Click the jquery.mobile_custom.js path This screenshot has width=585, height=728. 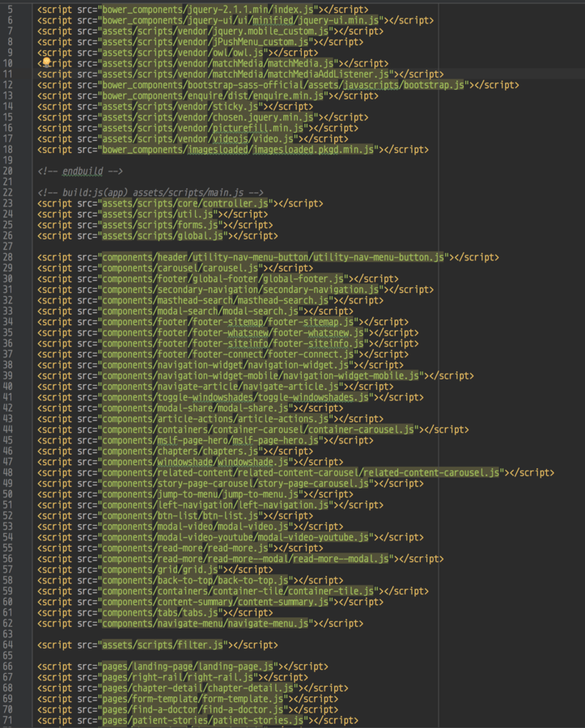coord(215,31)
